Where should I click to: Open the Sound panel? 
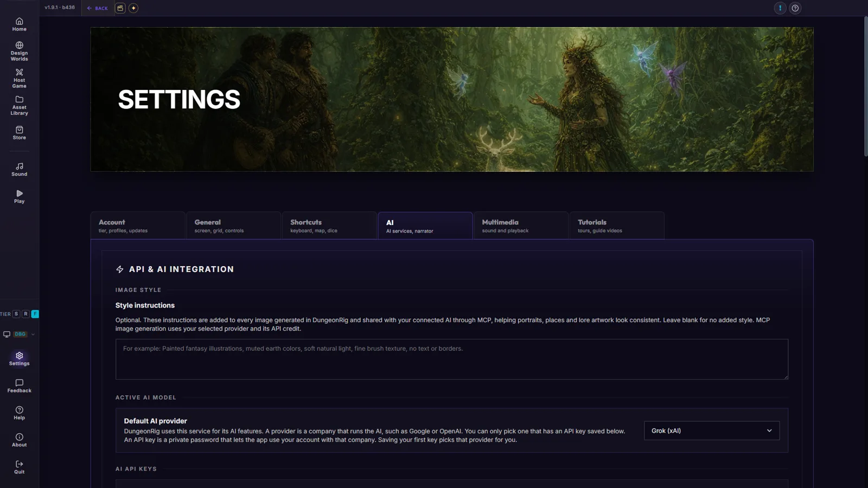[19, 169]
